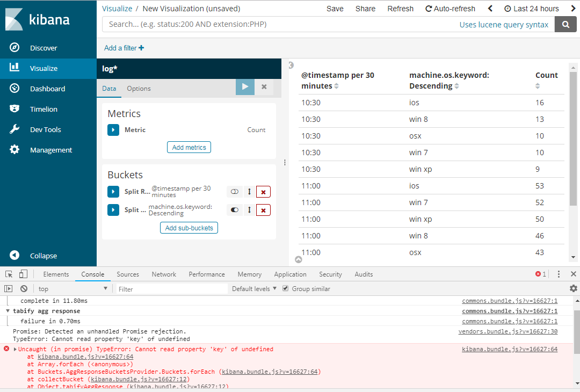Click Add a filter link
580x392 pixels.
pos(124,48)
